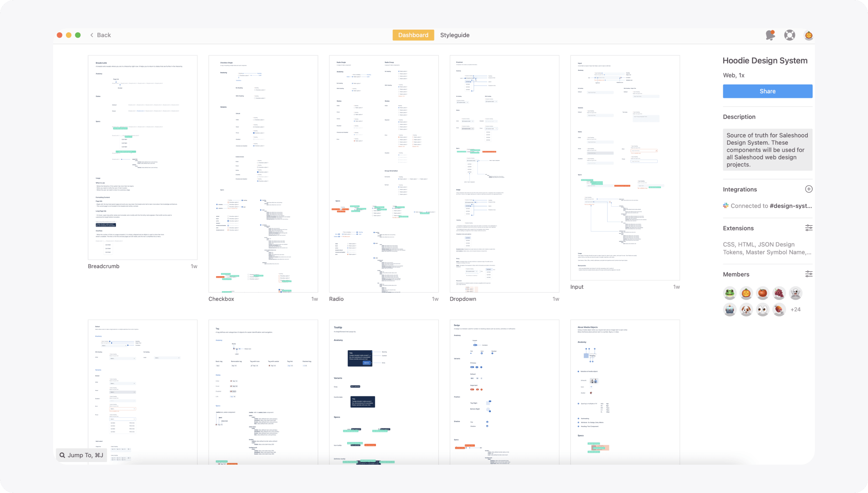This screenshot has width=868, height=493.
Task: Open the Badge component thumbnail
Action: 504,392
